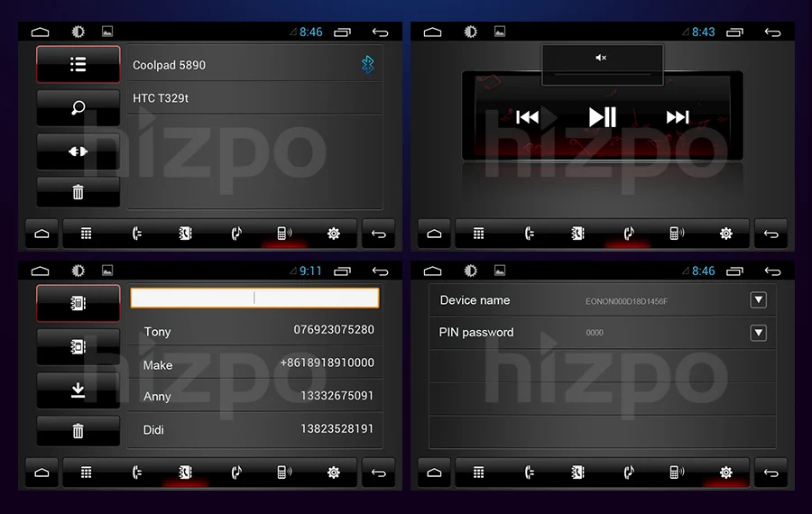Open Bluetooth music in contacts screen bottom bar
Image resolution: width=812 pixels, height=514 pixels.
tap(236, 473)
